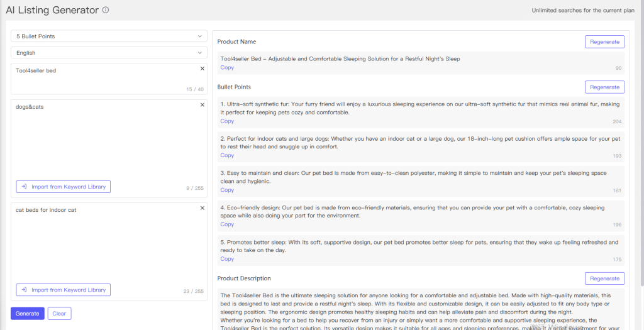Click the Clear button

[x=59, y=314]
